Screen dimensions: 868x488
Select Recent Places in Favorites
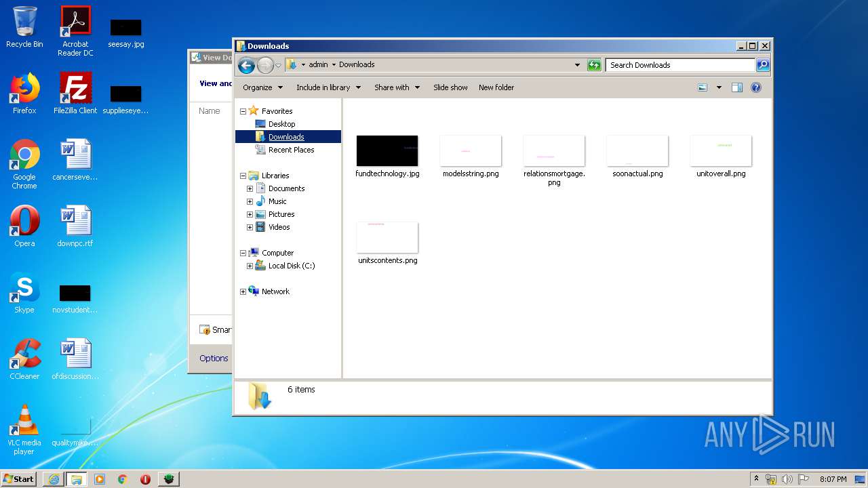coord(291,150)
